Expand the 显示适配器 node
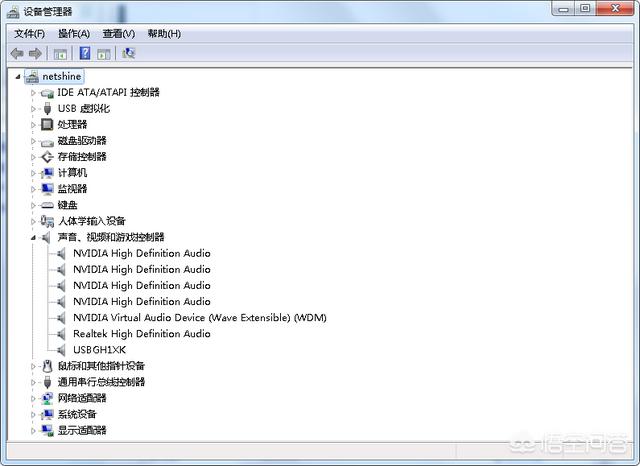 (33, 430)
